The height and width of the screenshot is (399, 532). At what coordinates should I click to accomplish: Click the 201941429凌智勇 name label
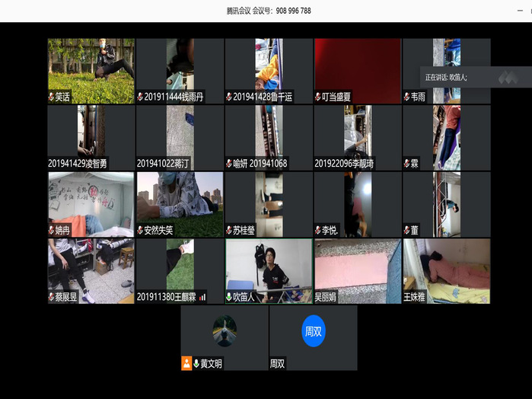point(78,164)
